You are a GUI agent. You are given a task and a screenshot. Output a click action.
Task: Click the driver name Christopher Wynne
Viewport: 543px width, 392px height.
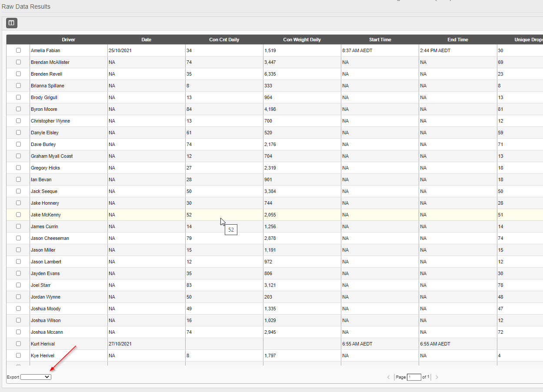click(50, 121)
